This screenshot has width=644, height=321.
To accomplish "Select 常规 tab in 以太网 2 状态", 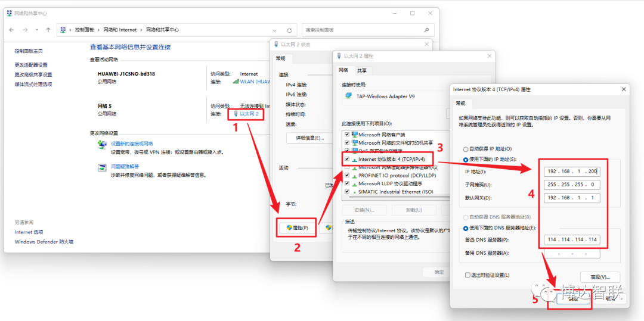I will click(x=281, y=58).
